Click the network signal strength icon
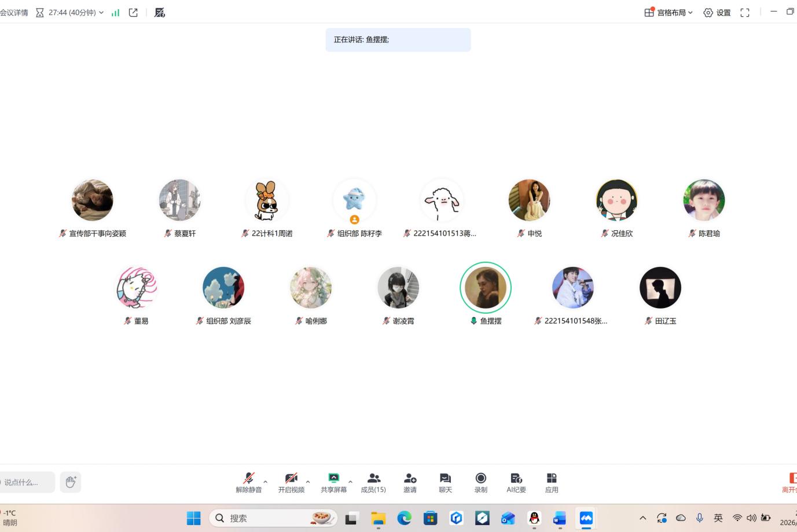The height and width of the screenshot is (532, 797). [x=116, y=12]
